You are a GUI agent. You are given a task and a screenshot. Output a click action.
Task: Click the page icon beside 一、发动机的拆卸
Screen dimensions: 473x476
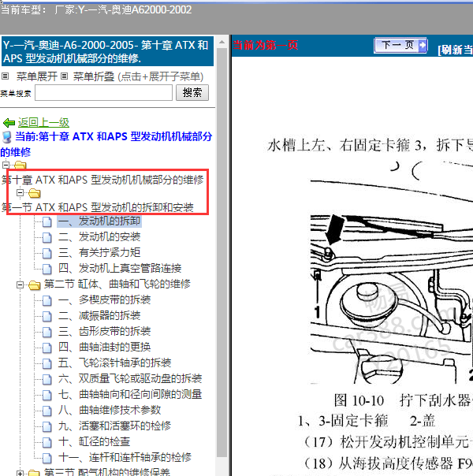pyautogui.click(x=47, y=221)
